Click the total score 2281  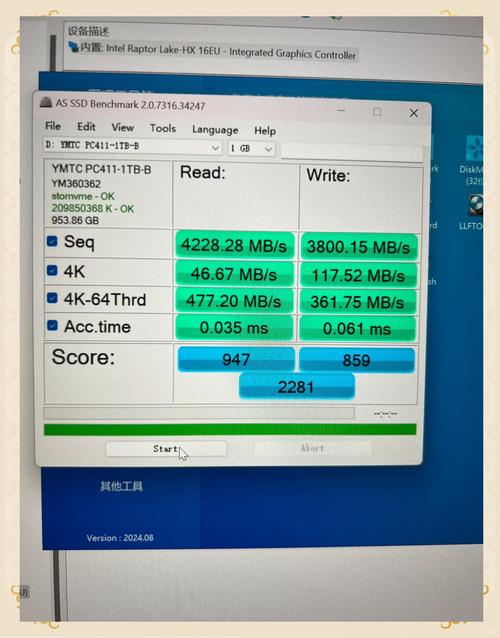(x=296, y=387)
